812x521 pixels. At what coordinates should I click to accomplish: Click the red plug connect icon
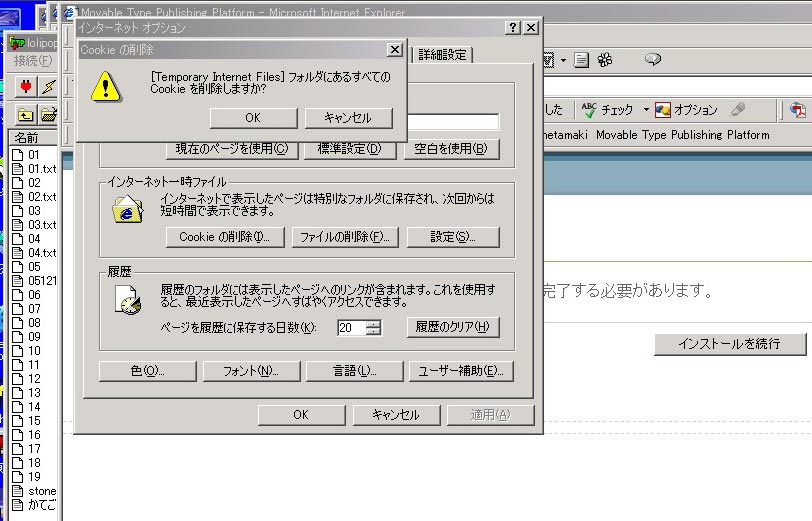26,86
